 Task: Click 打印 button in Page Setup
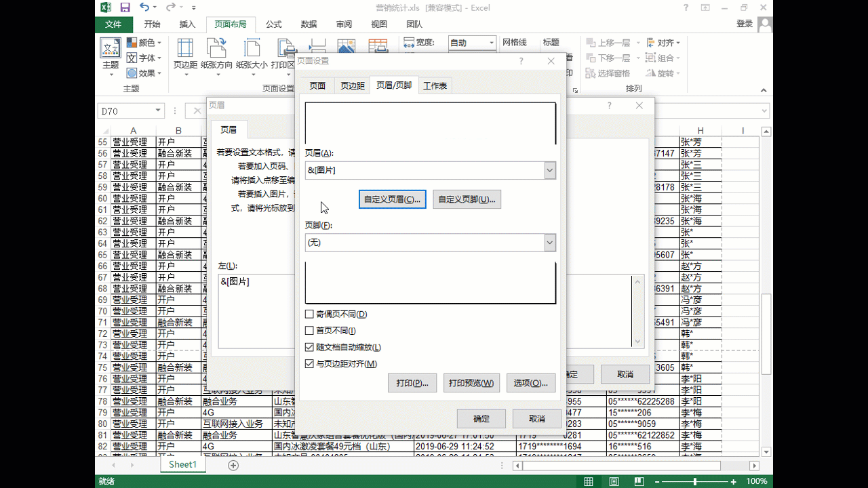(x=412, y=383)
